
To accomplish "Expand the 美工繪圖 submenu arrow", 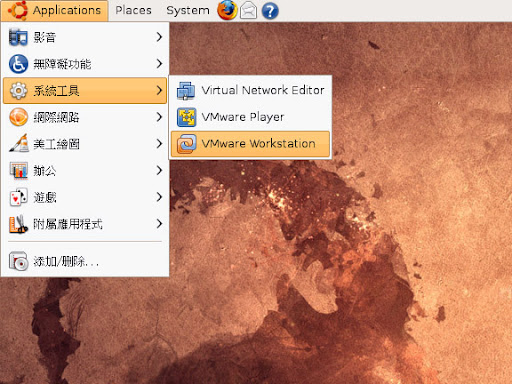I will (159, 144).
